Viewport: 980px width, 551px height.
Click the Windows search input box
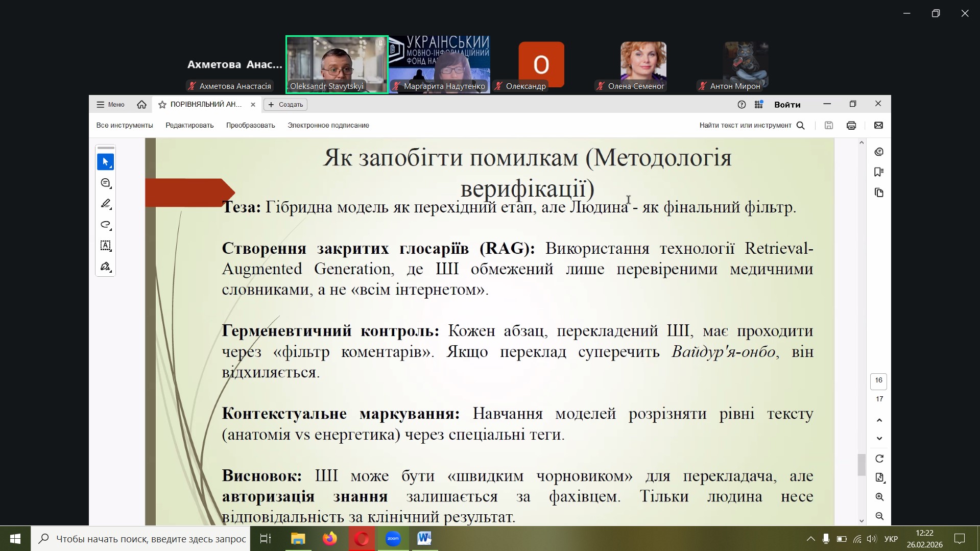click(151, 539)
